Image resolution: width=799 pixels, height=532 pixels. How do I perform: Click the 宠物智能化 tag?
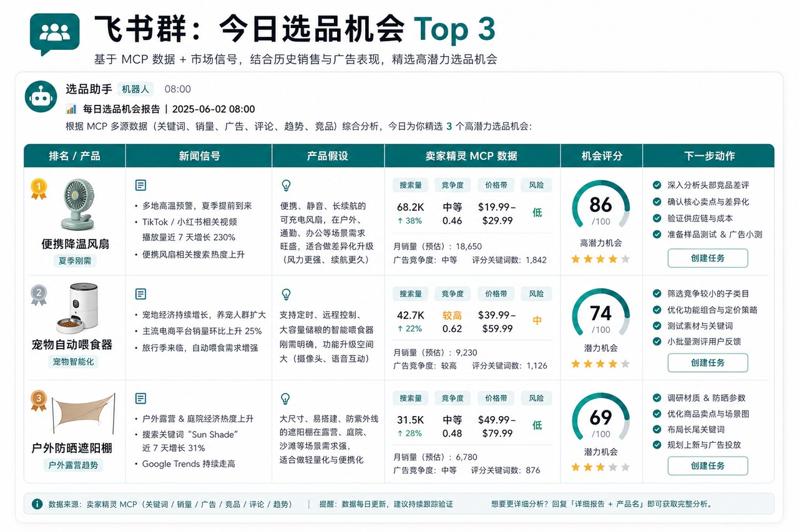tap(73, 362)
